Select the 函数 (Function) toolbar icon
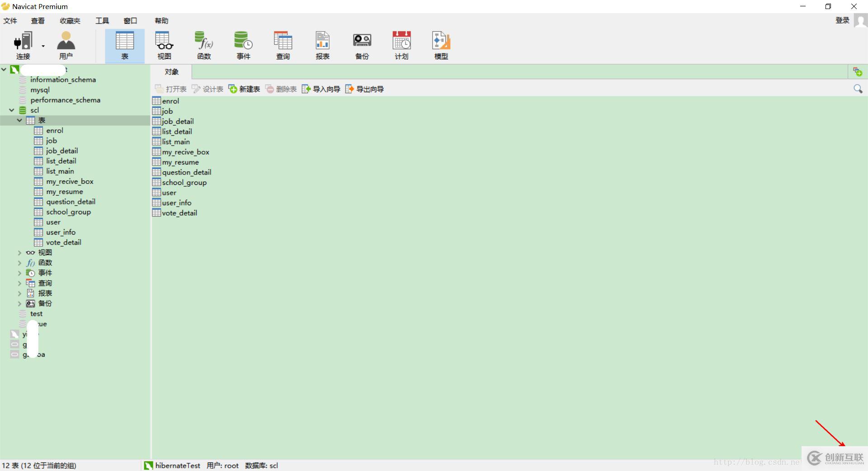The height and width of the screenshot is (471, 868). 204,46
